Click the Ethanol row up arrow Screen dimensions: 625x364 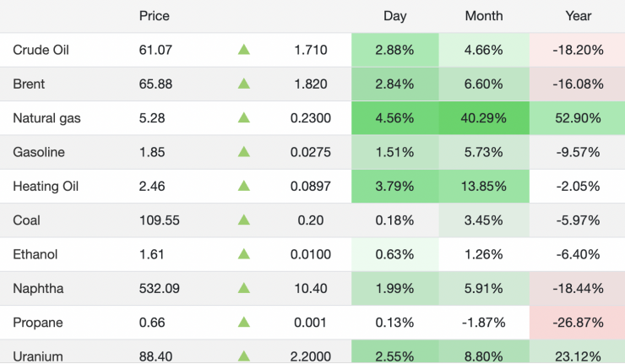pos(244,254)
